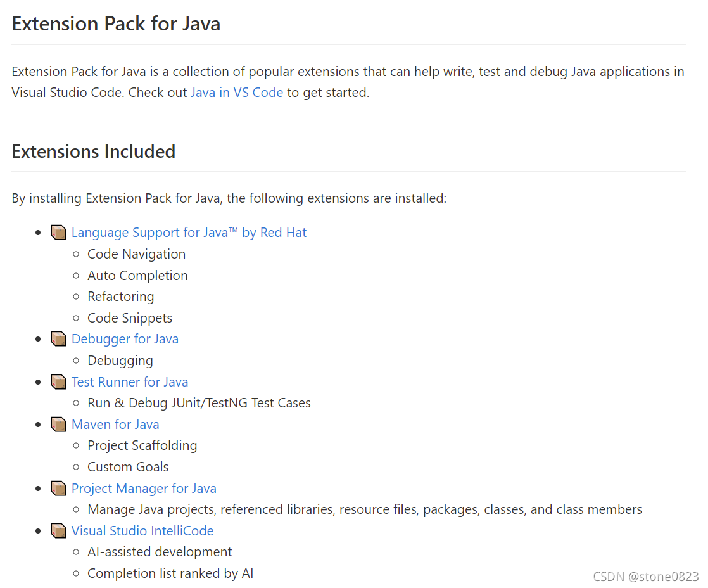
Task: Open the Test Runner for Java link
Action: coord(130,382)
